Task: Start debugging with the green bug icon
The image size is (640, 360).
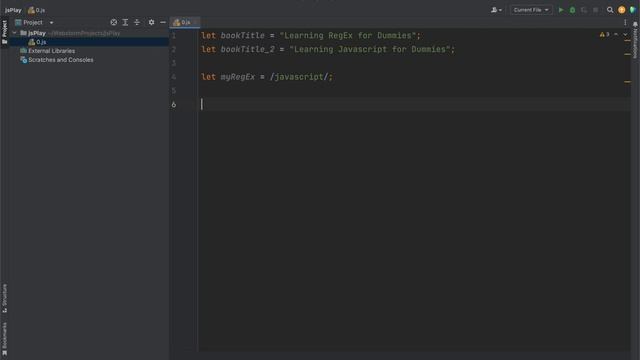Action: pyautogui.click(x=572, y=10)
